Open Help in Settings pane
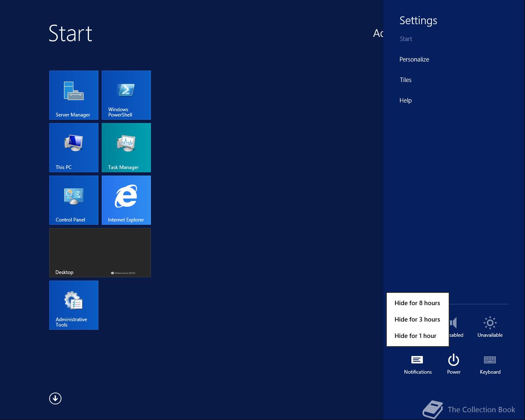The height and width of the screenshot is (420, 525). [406, 100]
